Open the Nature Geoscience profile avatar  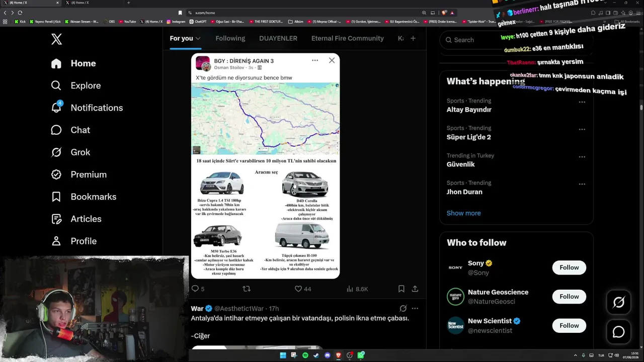coord(455,297)
